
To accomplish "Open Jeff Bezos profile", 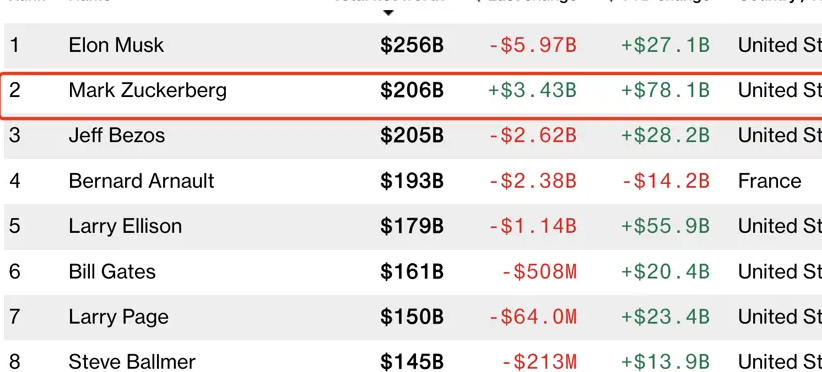I will point(116,136).
